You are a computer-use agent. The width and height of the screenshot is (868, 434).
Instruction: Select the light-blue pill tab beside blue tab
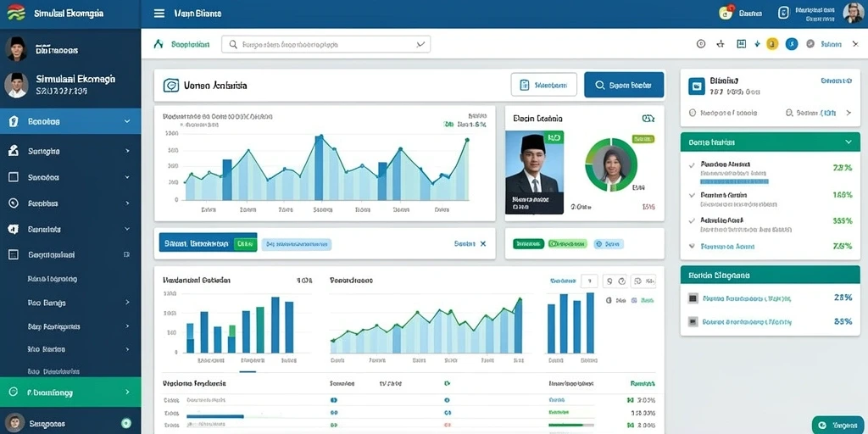[296, 243]
